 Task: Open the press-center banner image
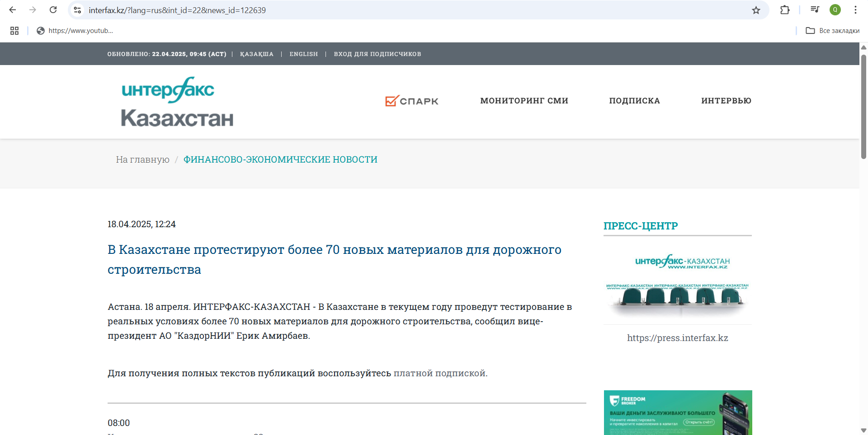pyautogui.click(x=678, y=284)
